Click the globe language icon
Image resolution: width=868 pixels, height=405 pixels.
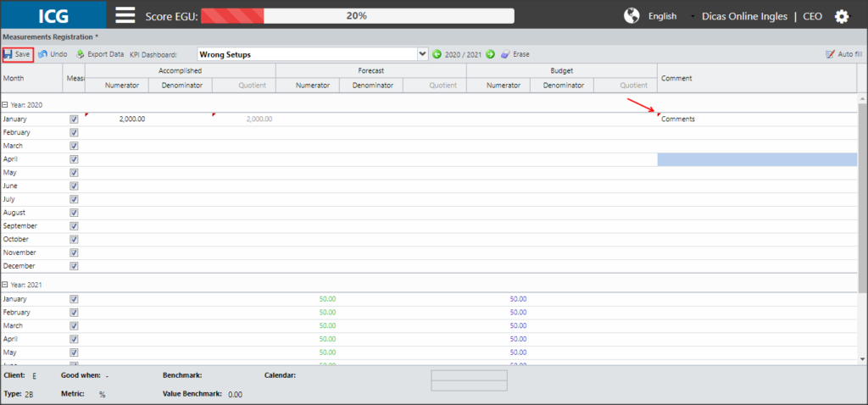coord(632,15)
